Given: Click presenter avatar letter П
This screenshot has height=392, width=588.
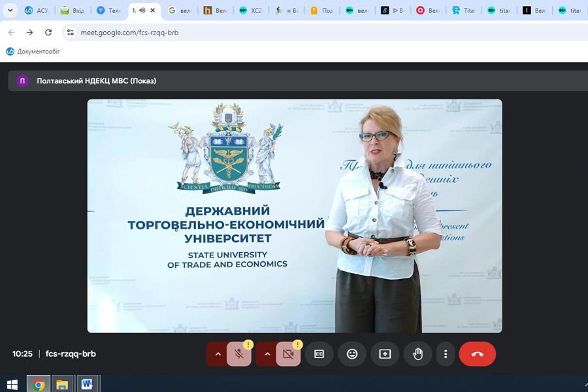Looking at the screenshot, I should [x=22, y=80].
